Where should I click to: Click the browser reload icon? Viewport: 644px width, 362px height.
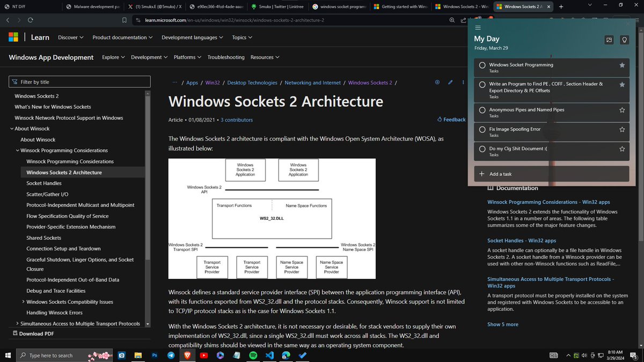click(x=31, y=20)
